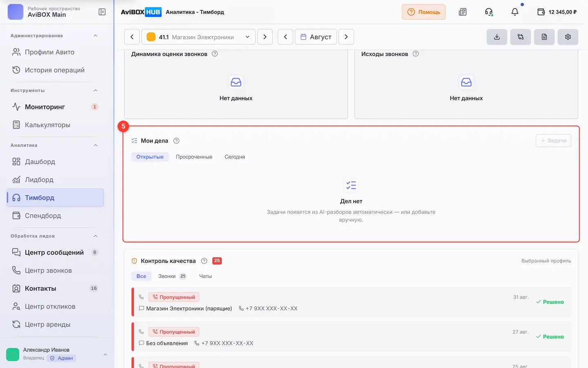Select the Звонки 25 tab

tap(172, 276)
